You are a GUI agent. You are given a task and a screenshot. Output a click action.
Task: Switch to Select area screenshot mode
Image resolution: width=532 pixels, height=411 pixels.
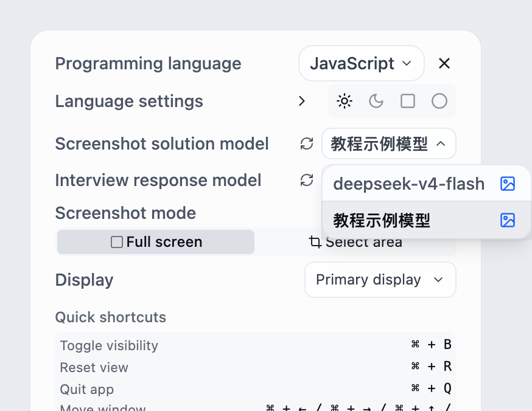click(x=355, y=242)
